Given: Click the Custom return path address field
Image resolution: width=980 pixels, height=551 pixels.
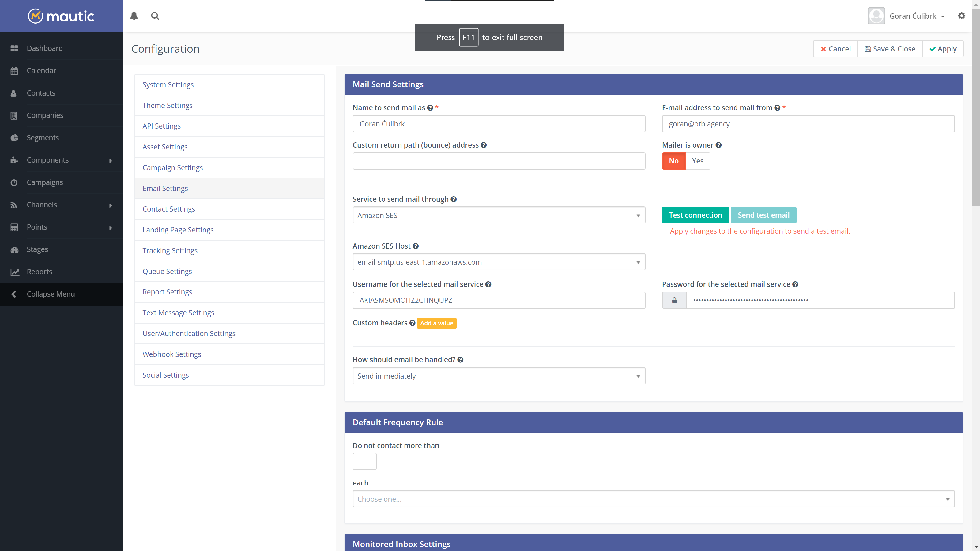Looking at the screenshot, I should (499, 161).
